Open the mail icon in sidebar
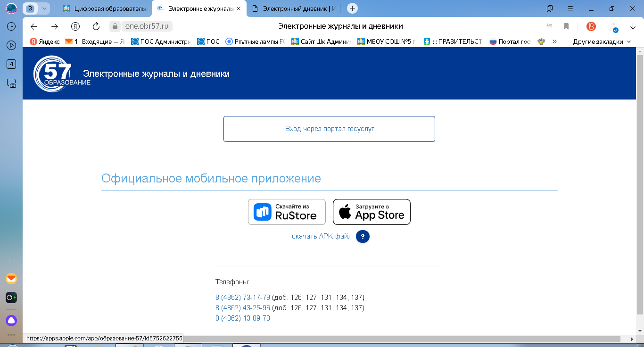644x347 pixels. [x=11, y=279]
